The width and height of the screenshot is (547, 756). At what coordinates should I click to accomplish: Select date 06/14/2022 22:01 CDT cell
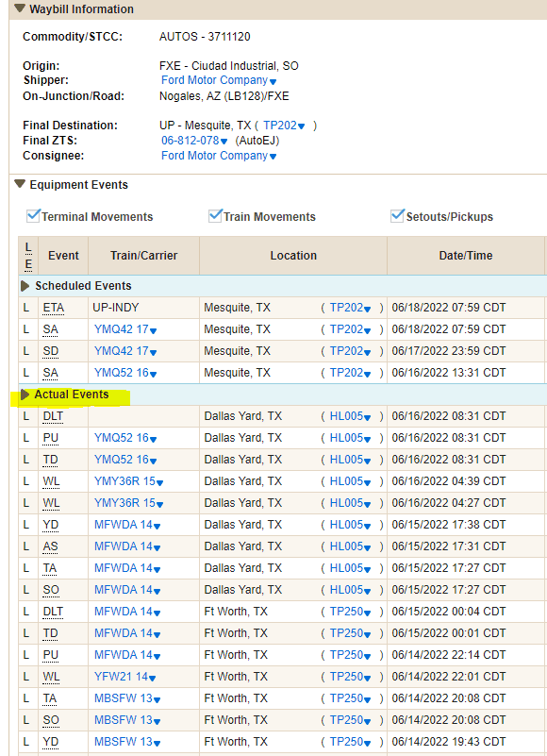click(x=449, y=677)
